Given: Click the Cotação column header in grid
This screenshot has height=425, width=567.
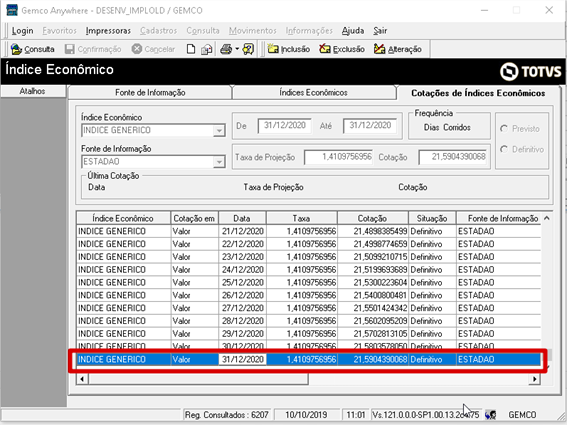Looking at the screenshot, I should coord(373,218).
